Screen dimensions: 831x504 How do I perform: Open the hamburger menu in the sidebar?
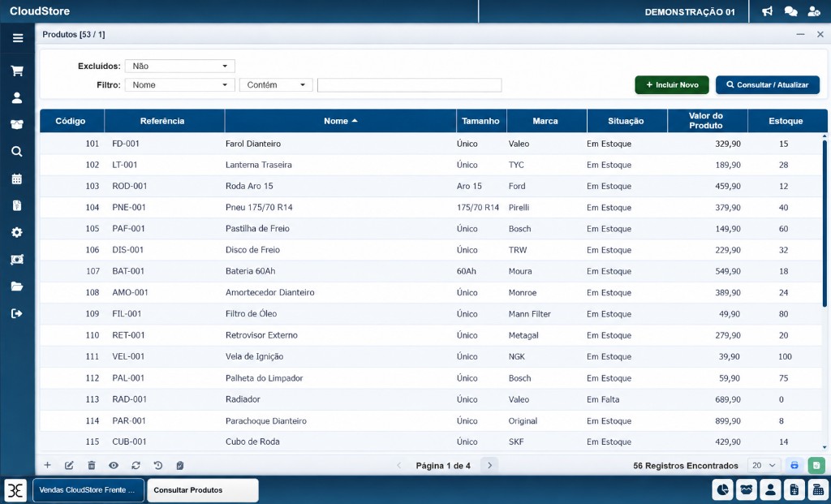18,38
